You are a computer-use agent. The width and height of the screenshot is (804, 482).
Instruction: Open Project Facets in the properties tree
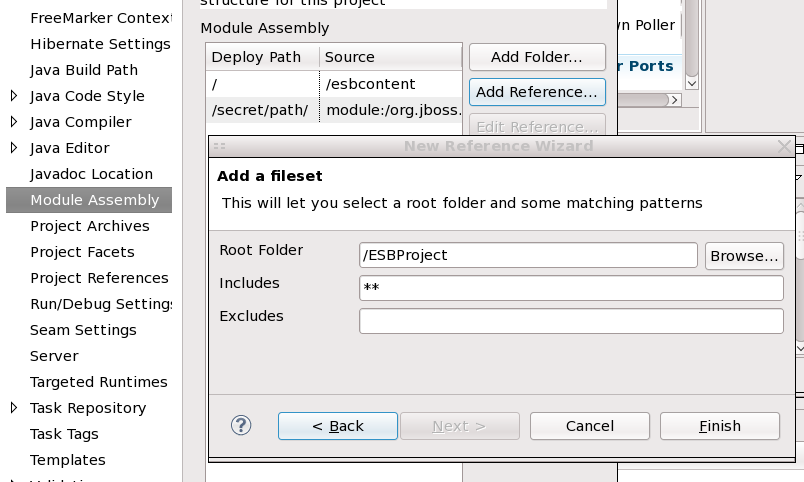(x=83, y=252)
